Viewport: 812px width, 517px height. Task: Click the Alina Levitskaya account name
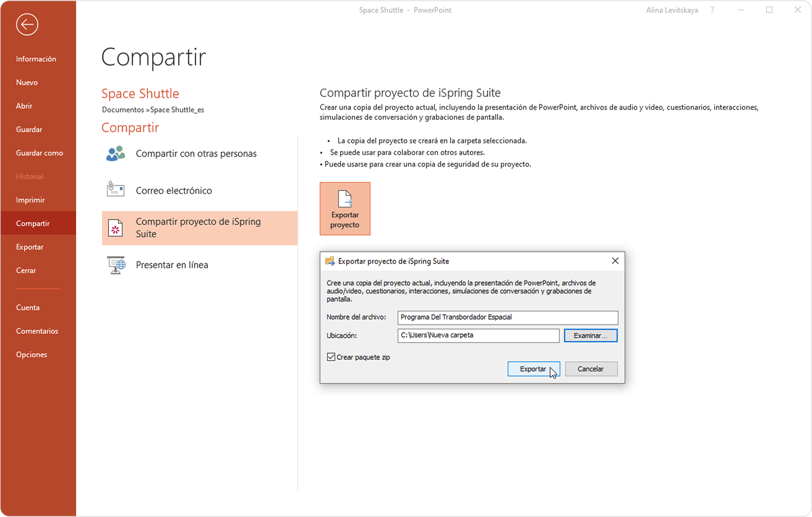pyautogui.click(x=672, y=10)
